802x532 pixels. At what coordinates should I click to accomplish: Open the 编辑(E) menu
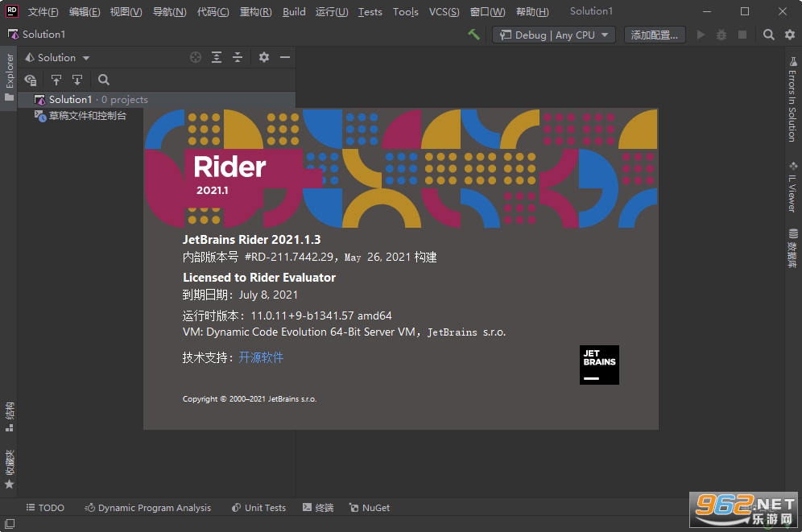[x=85, y=12]
